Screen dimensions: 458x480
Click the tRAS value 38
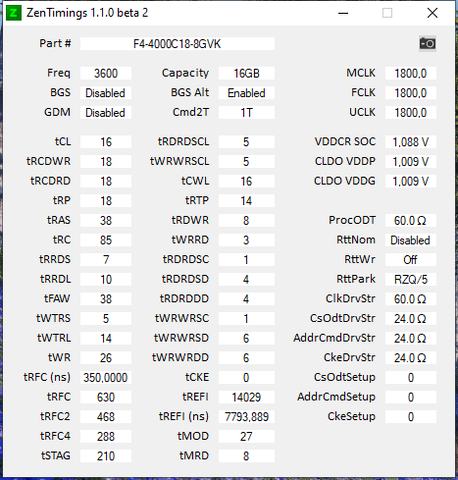pyautogui.click(x=106, y=220)
